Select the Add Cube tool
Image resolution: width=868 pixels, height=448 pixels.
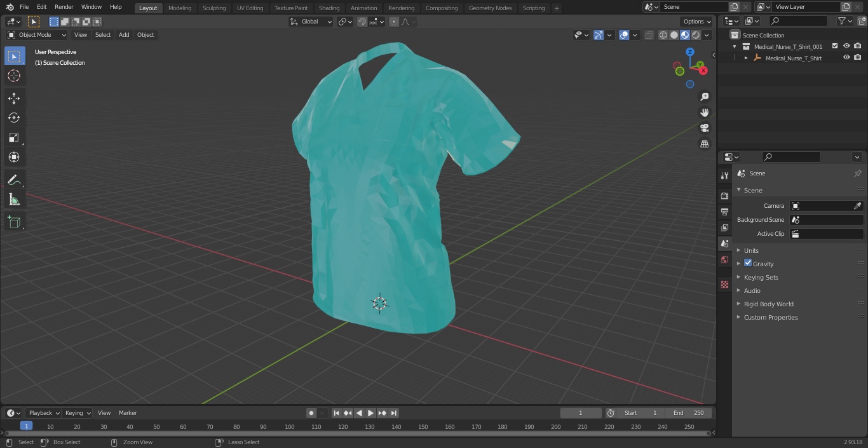pyautogui.click(x=14, y=222)
